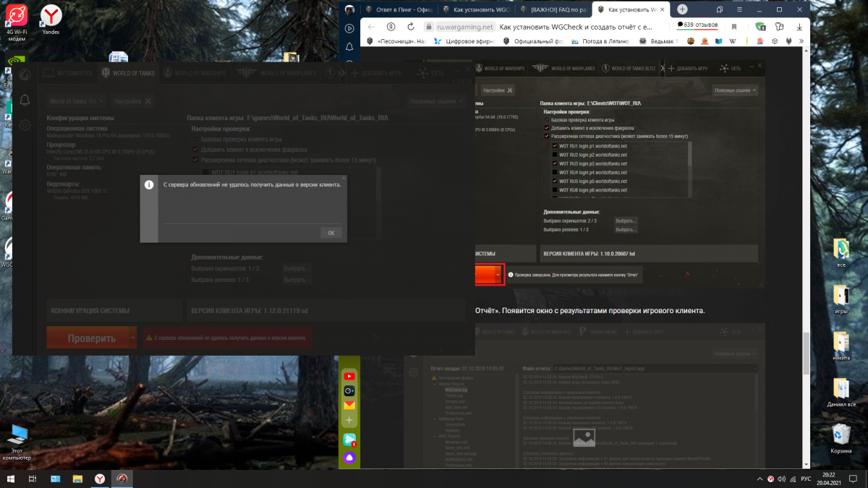Toggle Добавить клиент в исключения файрвола checkbox

coord(195,150)
